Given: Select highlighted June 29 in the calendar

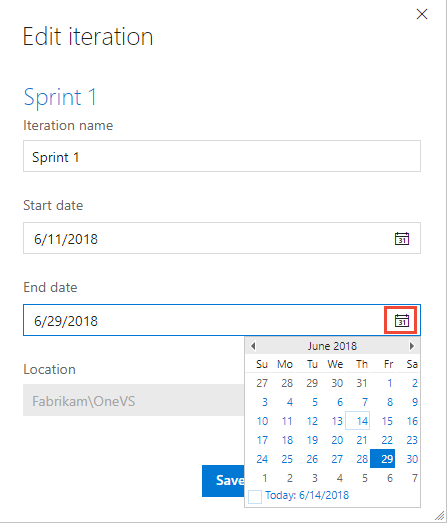Looking at the screenshot, I should point(383,459).
